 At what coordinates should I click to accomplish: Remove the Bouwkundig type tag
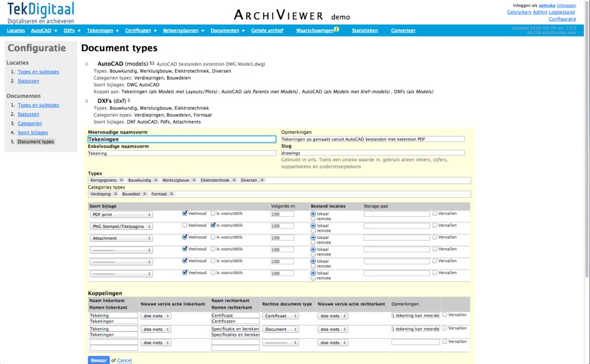pyautogui.click(x=156, y=180)
